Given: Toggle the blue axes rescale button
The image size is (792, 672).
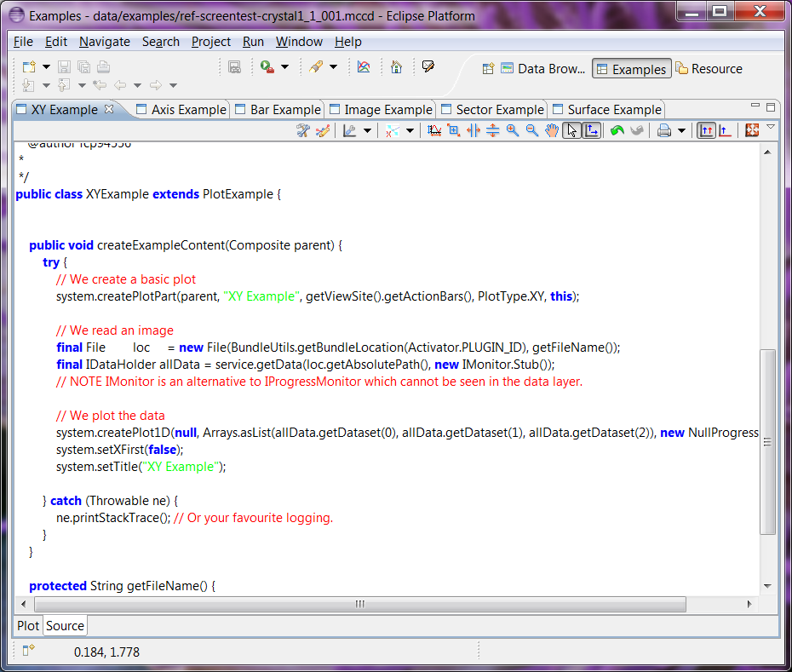Looking at the screenshot, I should click(x=592, y=130).
